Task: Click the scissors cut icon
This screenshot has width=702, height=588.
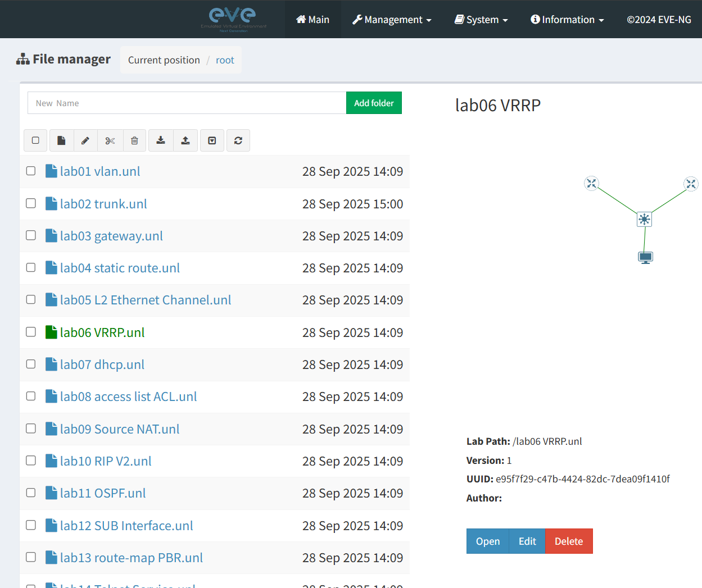Action: [110, 140]
